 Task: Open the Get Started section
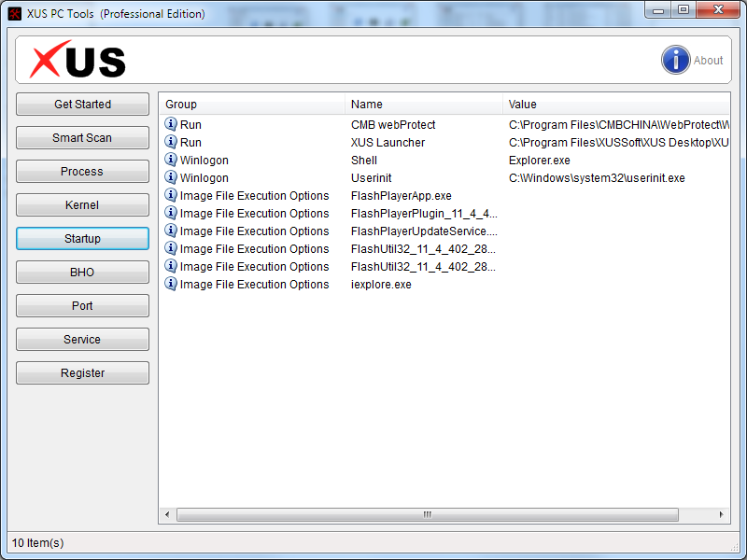[82, 105]
